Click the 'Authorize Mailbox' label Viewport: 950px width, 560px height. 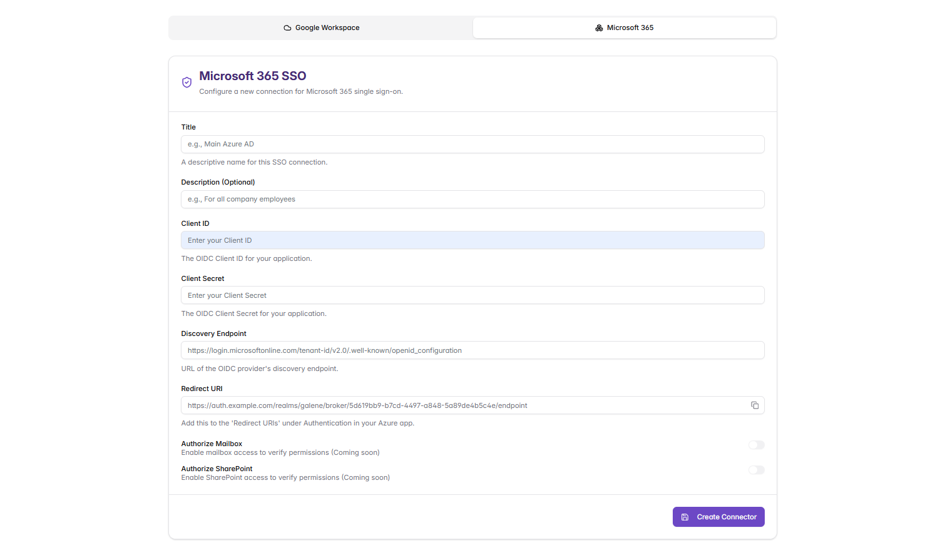(212, 444)
